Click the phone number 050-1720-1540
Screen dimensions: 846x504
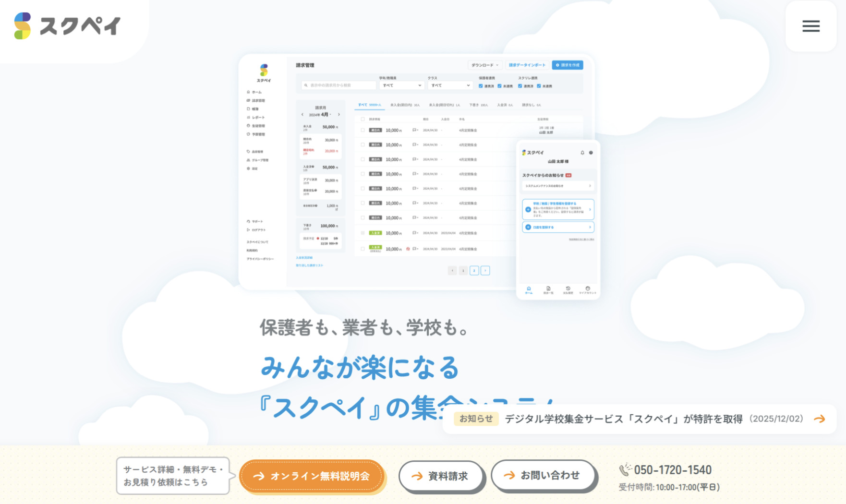[673, 470]
